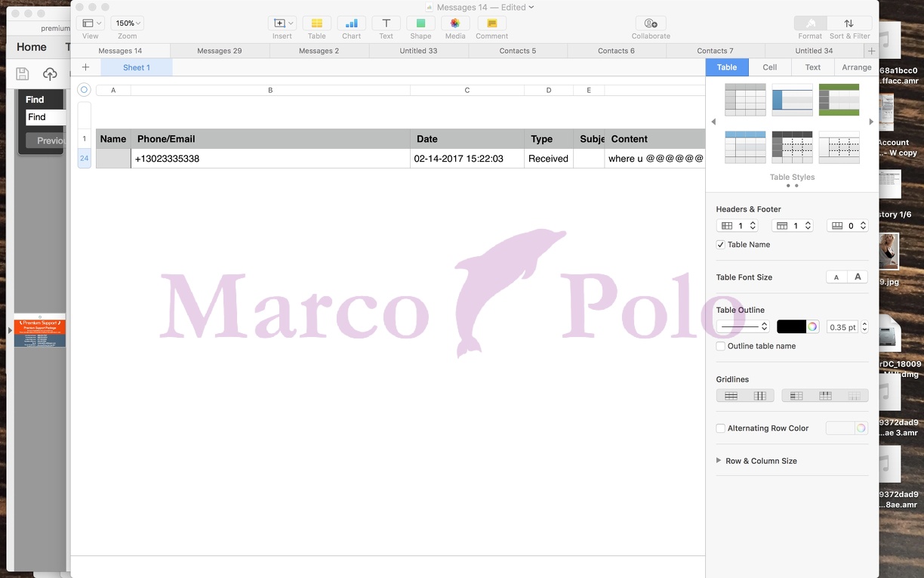
Task: Open the Contacts 6 document tab
Action: [x=617, y=51]
